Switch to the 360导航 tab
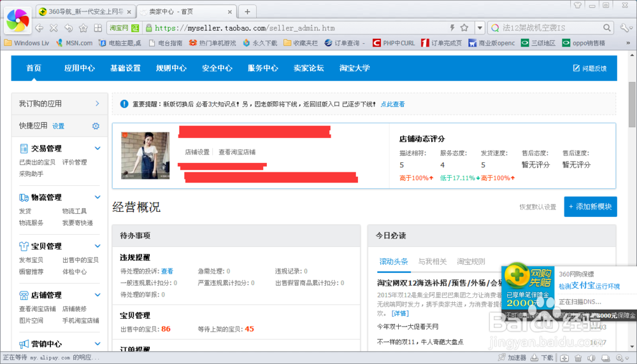The image size is (637, 364). click(x=85, y=11)
